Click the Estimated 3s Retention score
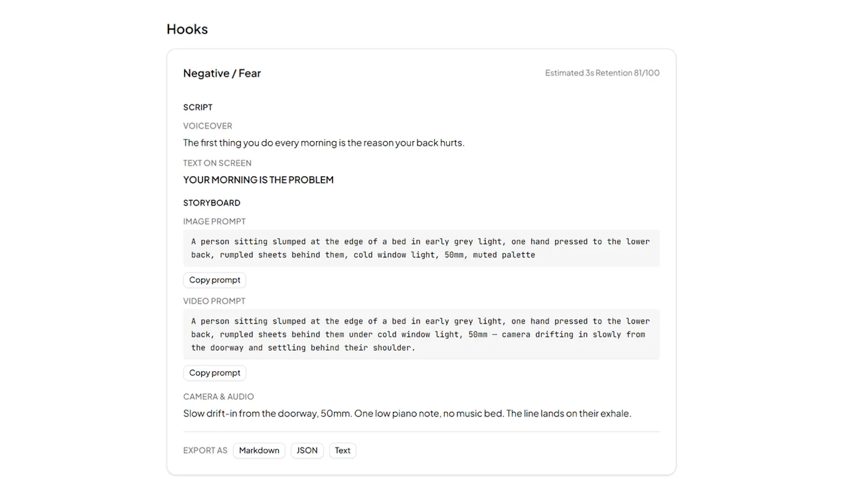Image resolution: width=843 pixels, height=504 pixels. pyautogui.click(x=602, y=73)
